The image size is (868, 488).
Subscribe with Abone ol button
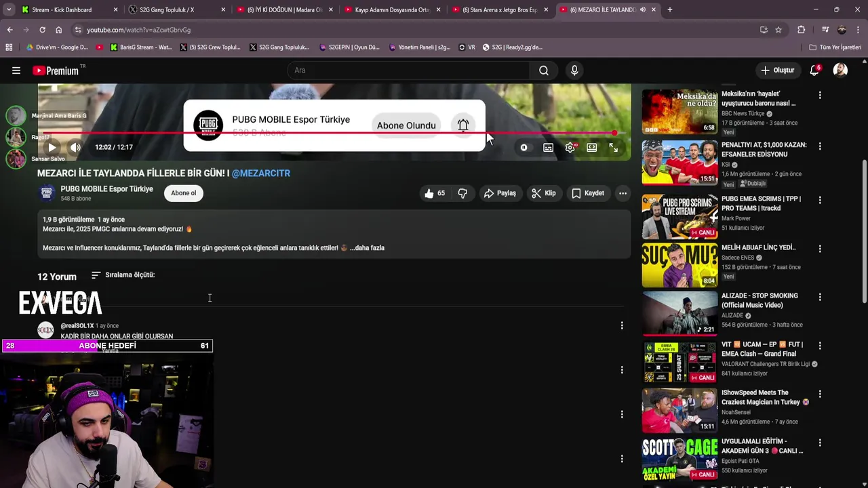(183, 193)
